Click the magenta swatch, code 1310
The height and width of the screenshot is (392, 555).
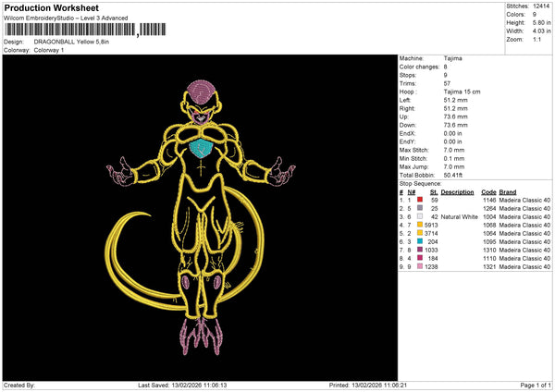[420, 250]
